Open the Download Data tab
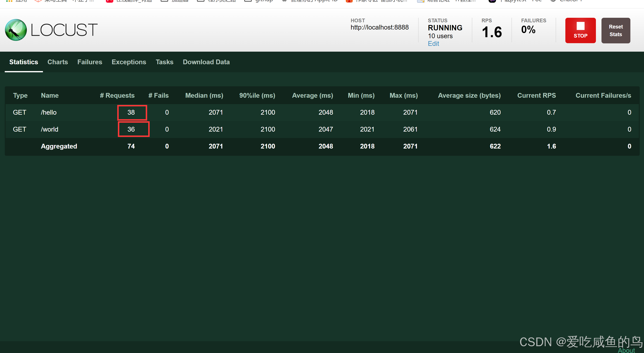Viewport: 644px width, 353px height. coord(206,62)
